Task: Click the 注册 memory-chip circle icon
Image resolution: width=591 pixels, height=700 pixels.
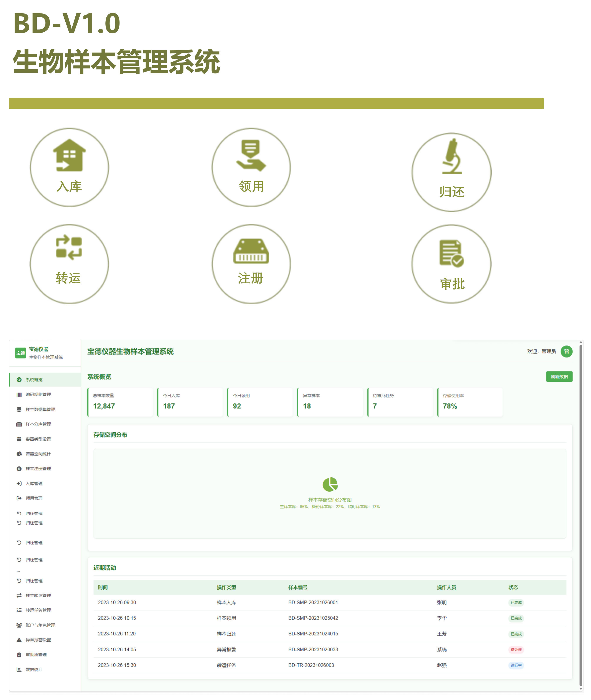Action: click(251, 264)
